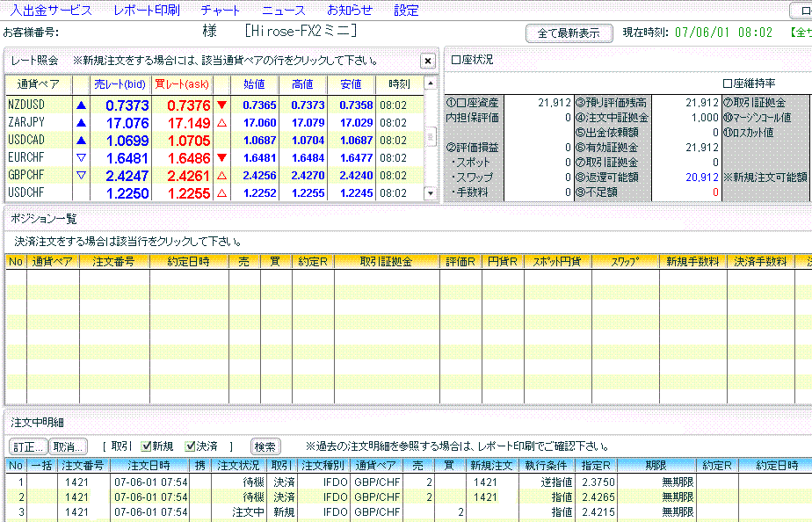Click the 期限 header in order table

click(x=656, y=466)
